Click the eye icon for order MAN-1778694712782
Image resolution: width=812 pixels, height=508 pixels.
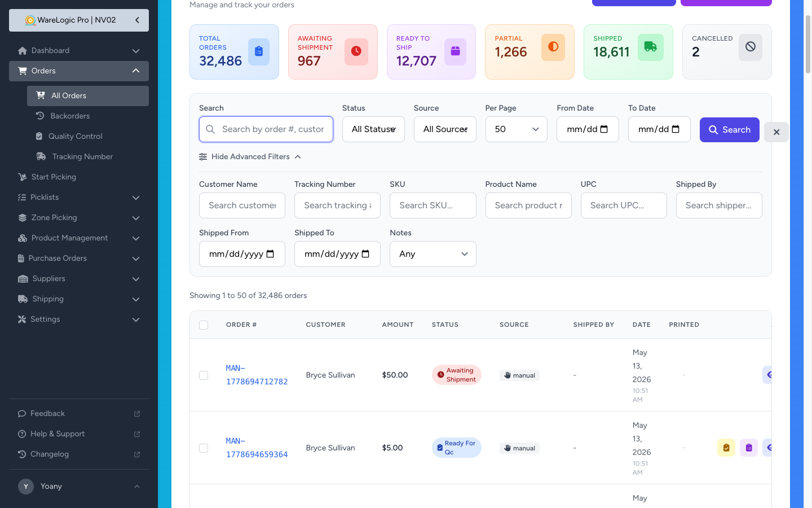(x=767, y=375)
